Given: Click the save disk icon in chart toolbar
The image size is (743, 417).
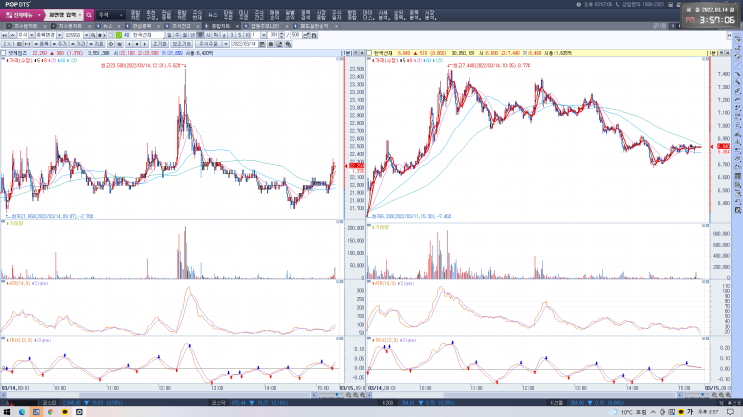Looking at the screenshot, I should click(x=314, y=35).
